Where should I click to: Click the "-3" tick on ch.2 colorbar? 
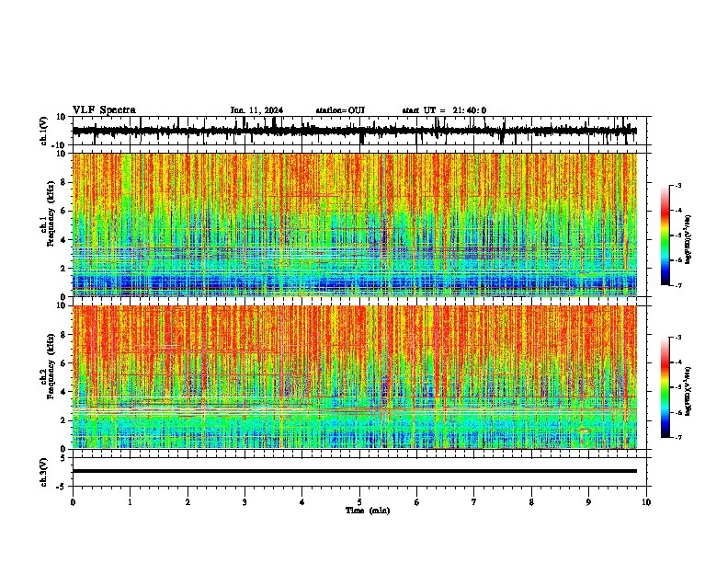(x=678, y=338)
